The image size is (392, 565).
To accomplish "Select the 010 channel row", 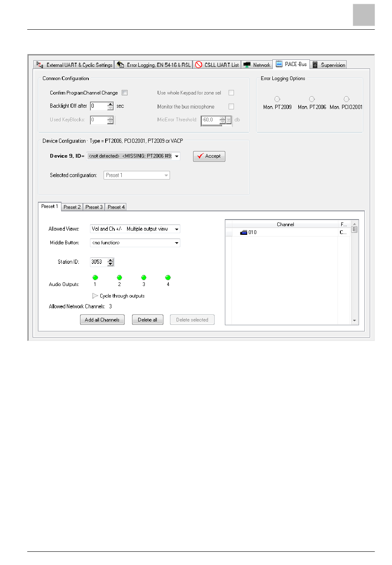I will coord(288,232).
